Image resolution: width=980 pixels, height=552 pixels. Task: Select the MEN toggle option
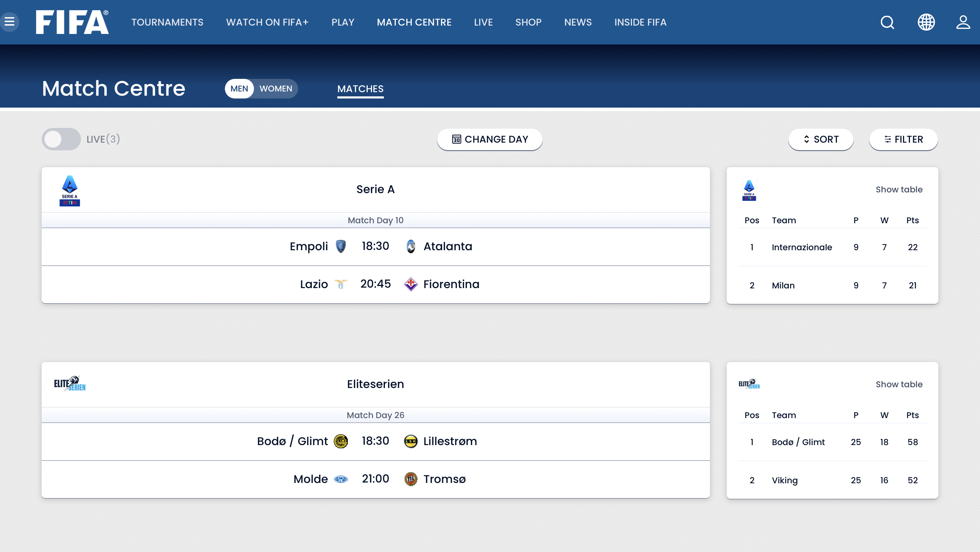coord(239,89)
